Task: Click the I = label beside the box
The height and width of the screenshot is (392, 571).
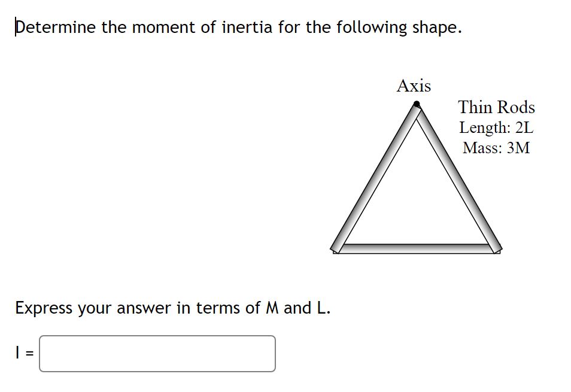Action: tap(23, 351)
